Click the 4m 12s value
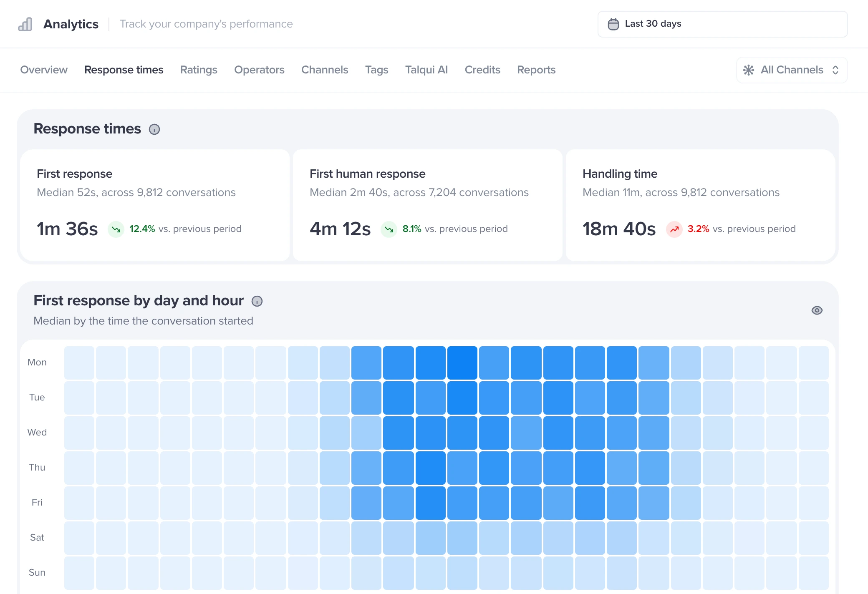868x594 pixels. pos(340,229)
